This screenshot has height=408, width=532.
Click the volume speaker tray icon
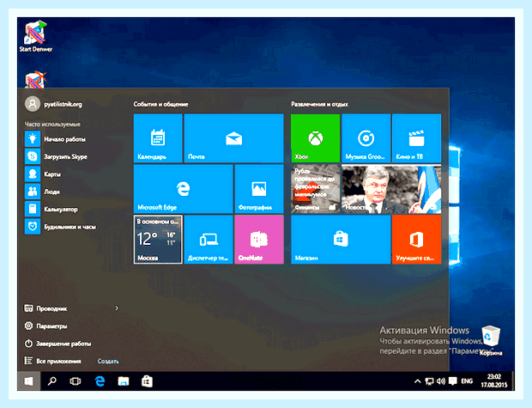coord(441,381)
